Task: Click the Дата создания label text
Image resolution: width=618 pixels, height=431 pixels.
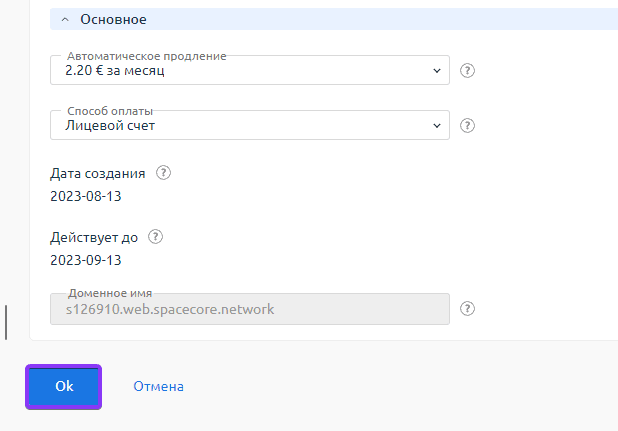Action: click(97, 174)
